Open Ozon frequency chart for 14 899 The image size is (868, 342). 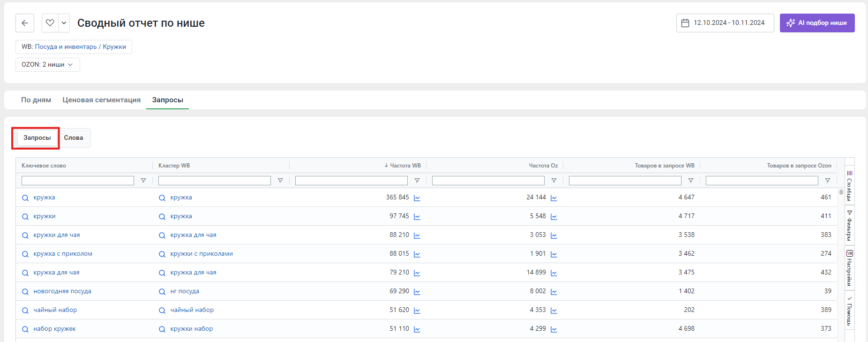click(554, 273)
